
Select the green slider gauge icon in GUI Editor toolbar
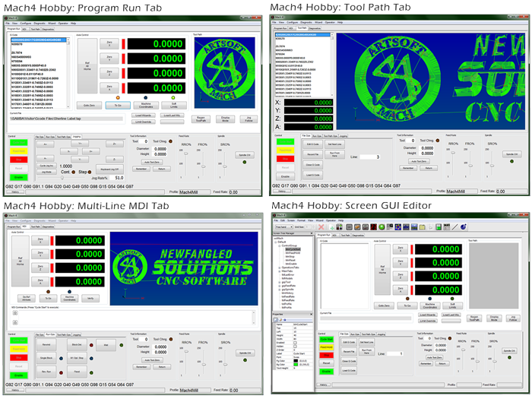click(439, 227)
